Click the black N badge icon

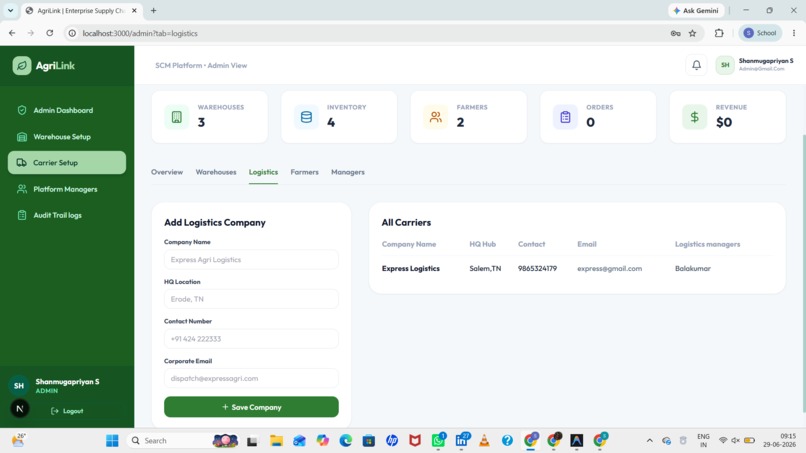tap(20, 409)
